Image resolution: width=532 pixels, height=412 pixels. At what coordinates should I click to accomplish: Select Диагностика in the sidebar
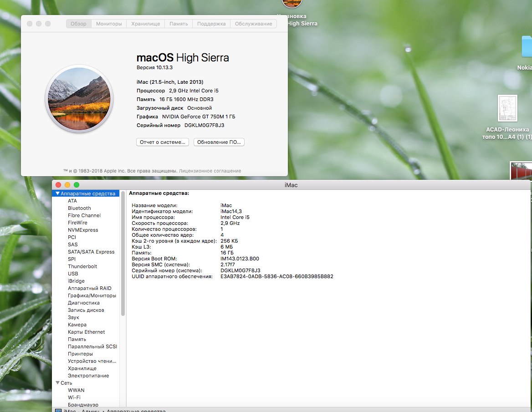[x=84, y=303]
